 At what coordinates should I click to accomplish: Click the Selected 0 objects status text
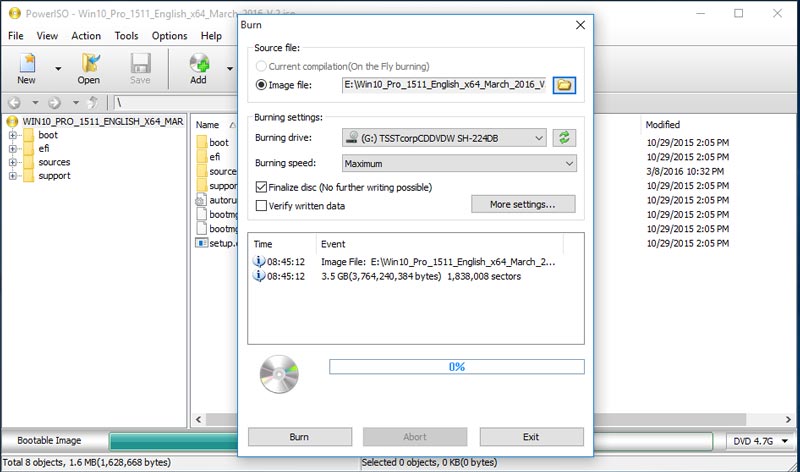[x=429, y=462]
